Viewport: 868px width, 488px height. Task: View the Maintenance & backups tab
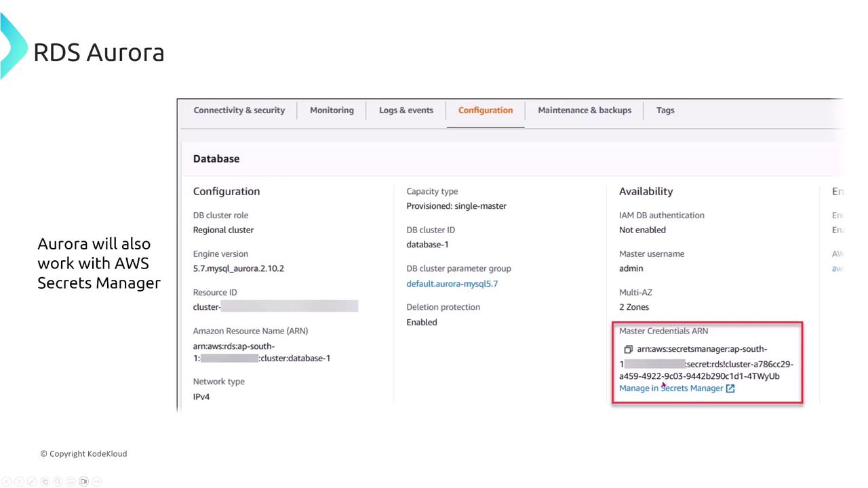coord(584,110)
